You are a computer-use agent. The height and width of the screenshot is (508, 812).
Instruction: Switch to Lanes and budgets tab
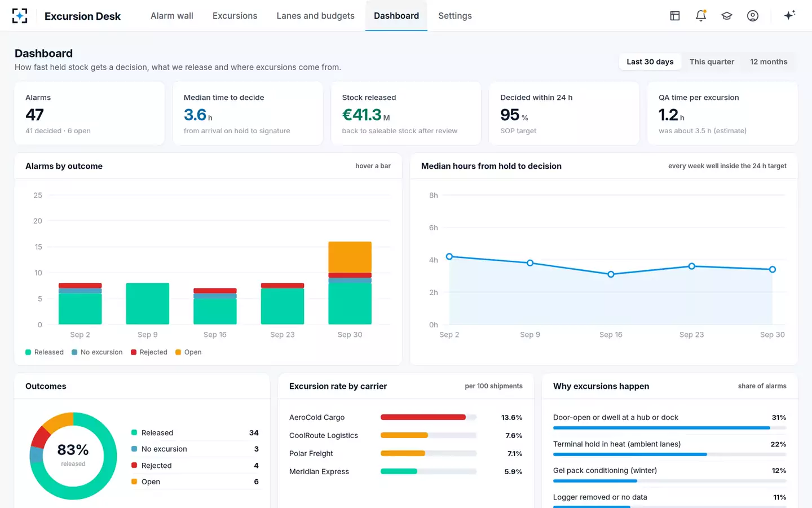pos(315,16)
